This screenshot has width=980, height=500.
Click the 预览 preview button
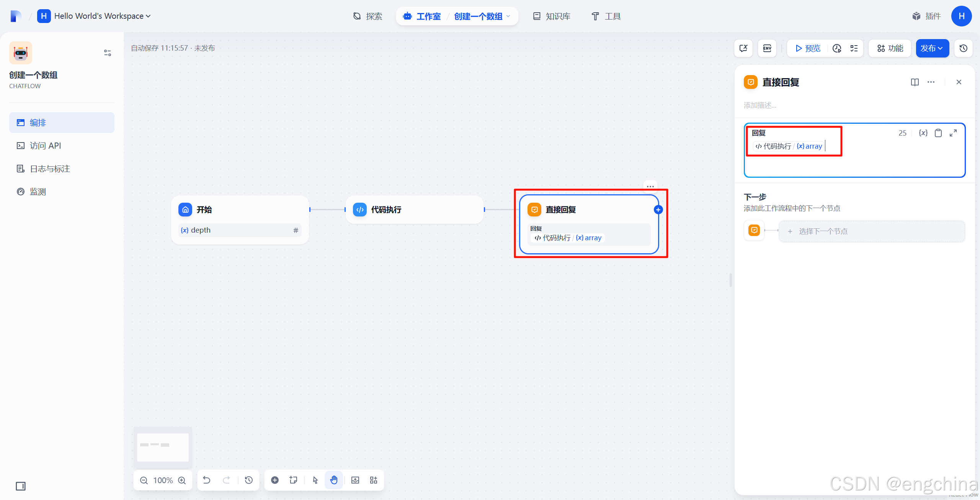808,48
